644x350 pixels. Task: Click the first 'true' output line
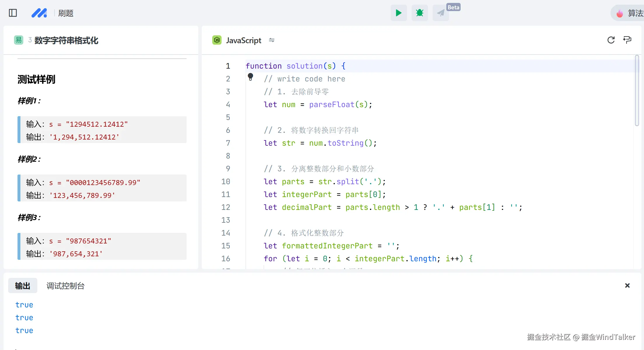pyautogui.click(x=24, y=305)
